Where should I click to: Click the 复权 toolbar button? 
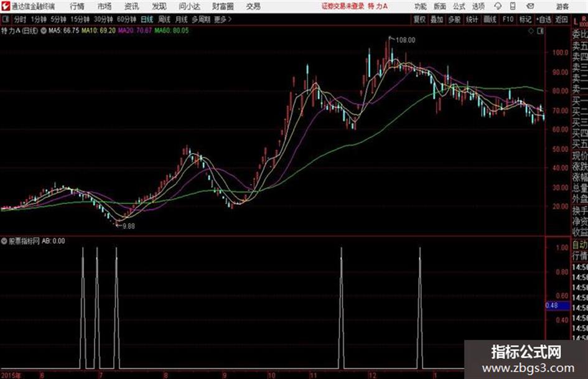[x=419, y=19]
